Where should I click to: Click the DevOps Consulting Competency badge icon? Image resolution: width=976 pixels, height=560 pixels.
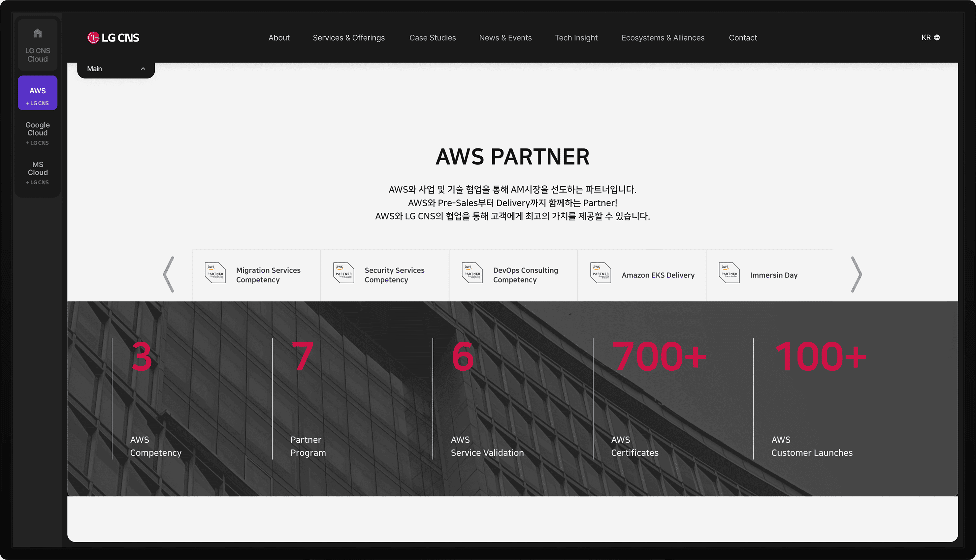click(x=472, y=273)
